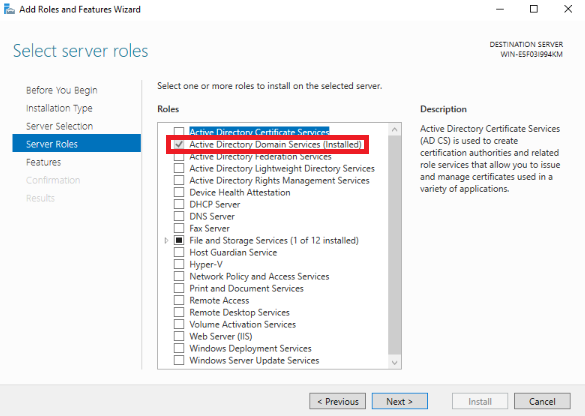585x416 pixels.
Task: Cancel the wizard
Action: (x=542, y=401)
